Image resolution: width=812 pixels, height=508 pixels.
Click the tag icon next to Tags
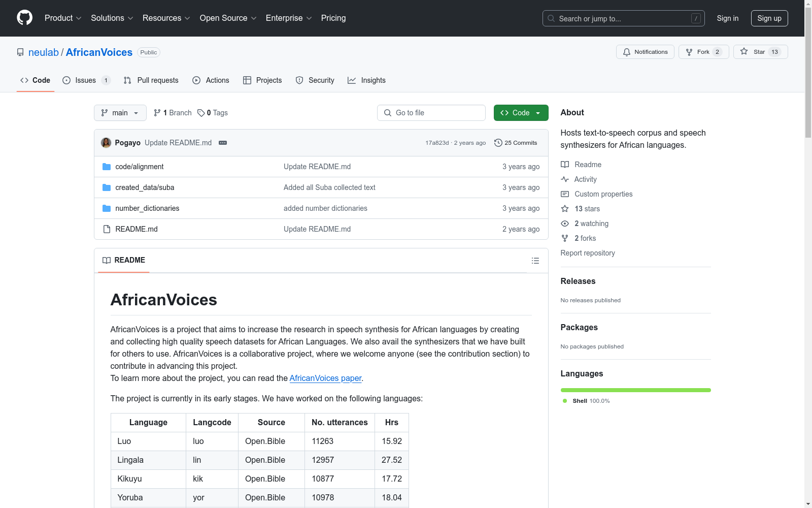(201, 113)
